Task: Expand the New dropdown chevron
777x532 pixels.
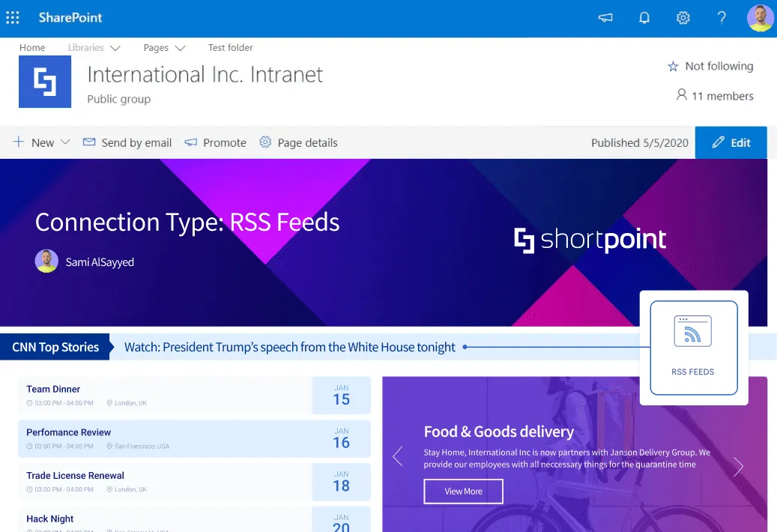Action: tap(65, 142)
